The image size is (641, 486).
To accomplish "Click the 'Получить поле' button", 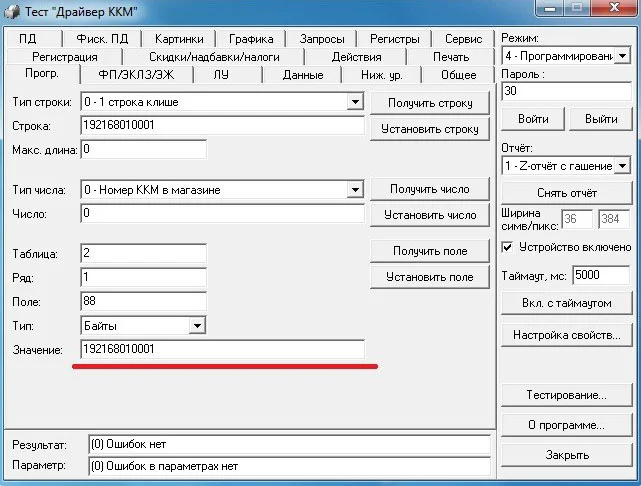I will coord(430,251).
